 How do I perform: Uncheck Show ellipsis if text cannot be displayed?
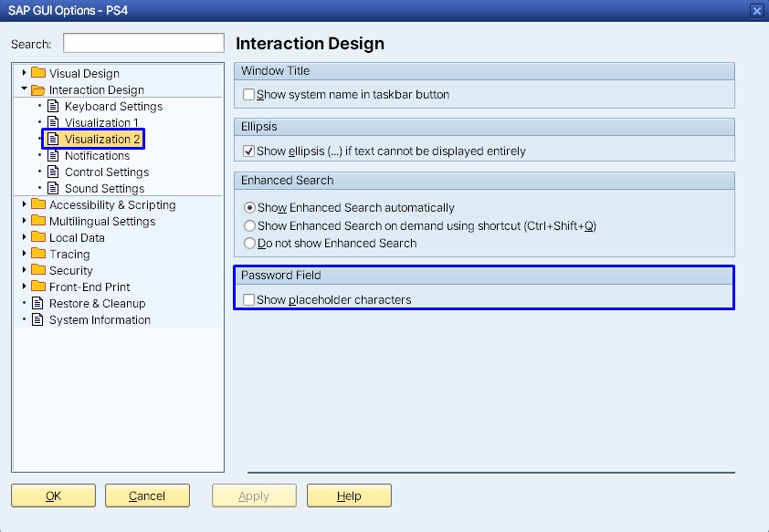tap(248, 151)
